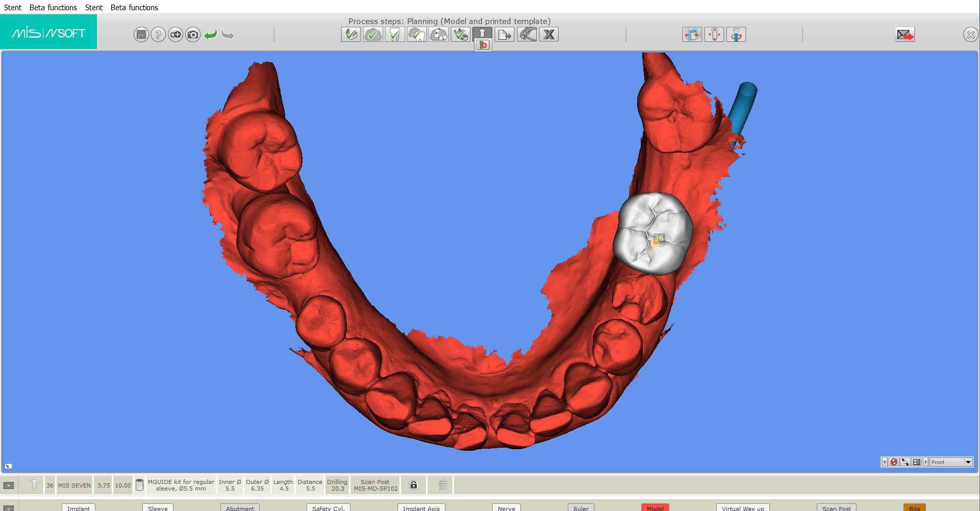Click the view layout icon beside Front
This screenshot has width=980, height=511.
coord(917,462)
